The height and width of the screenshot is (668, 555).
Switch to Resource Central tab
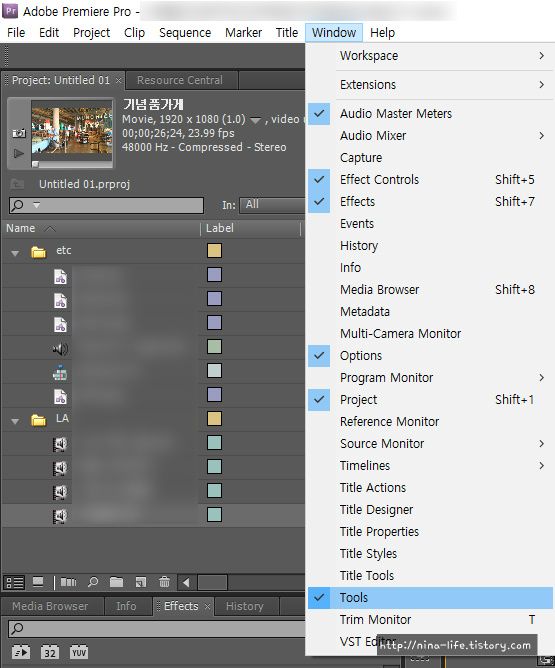179,81
